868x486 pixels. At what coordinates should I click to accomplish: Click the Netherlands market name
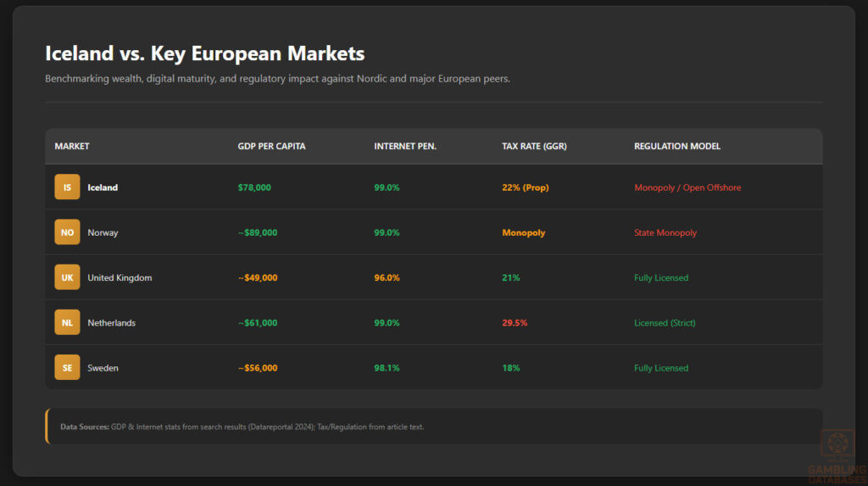pos(111,322)
